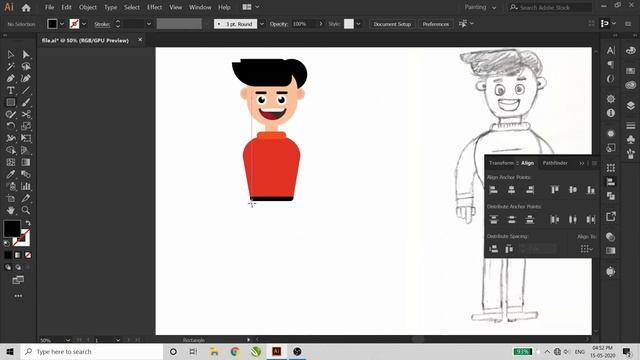Select the Scissors tool
The width and height of the screenshot is (640, 360).
pyautogui.click(x=26, y=114)
